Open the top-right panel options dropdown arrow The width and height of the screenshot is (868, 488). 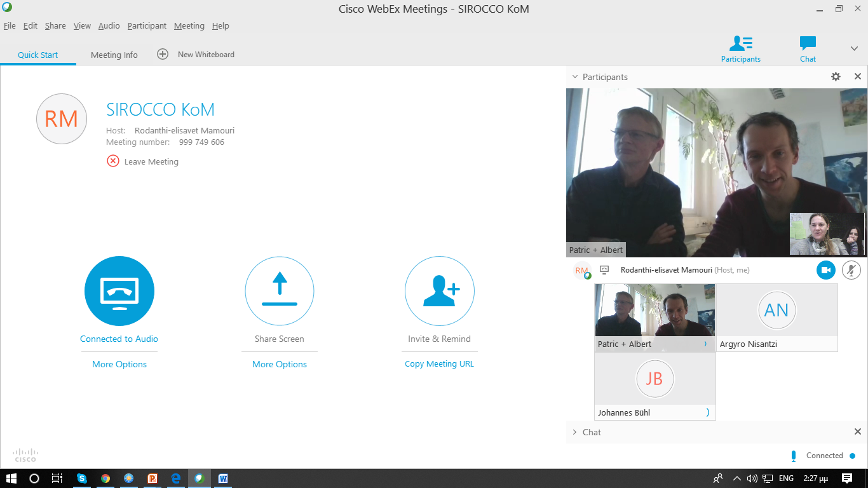(x=854, y=49)
